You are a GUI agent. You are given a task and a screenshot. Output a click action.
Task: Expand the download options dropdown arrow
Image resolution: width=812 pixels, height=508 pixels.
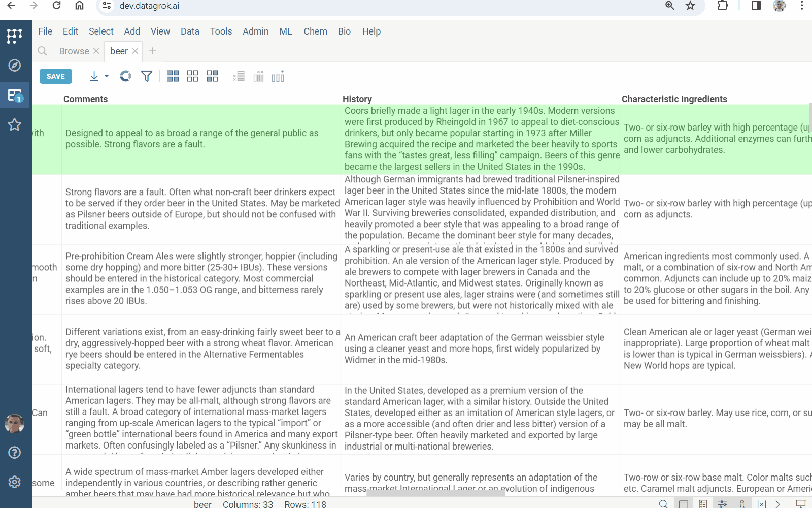tap(107, 76)
